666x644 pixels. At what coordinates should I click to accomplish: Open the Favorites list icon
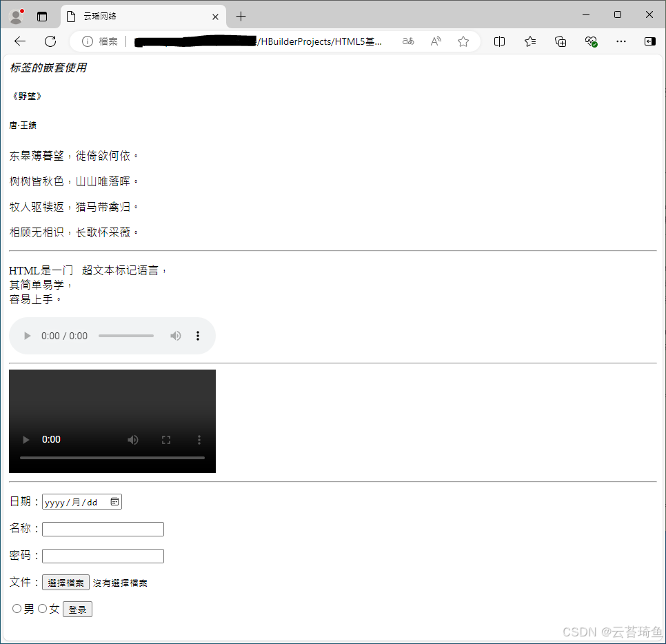point(530,41)
